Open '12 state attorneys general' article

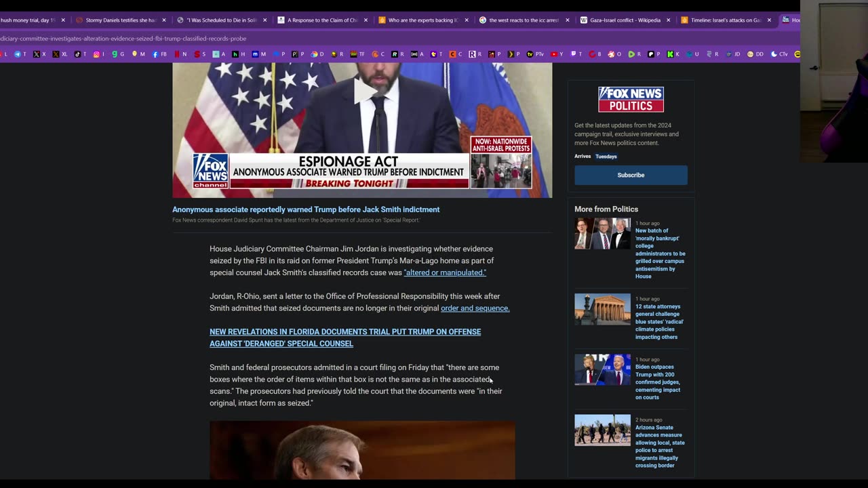[x=659, y=322]
